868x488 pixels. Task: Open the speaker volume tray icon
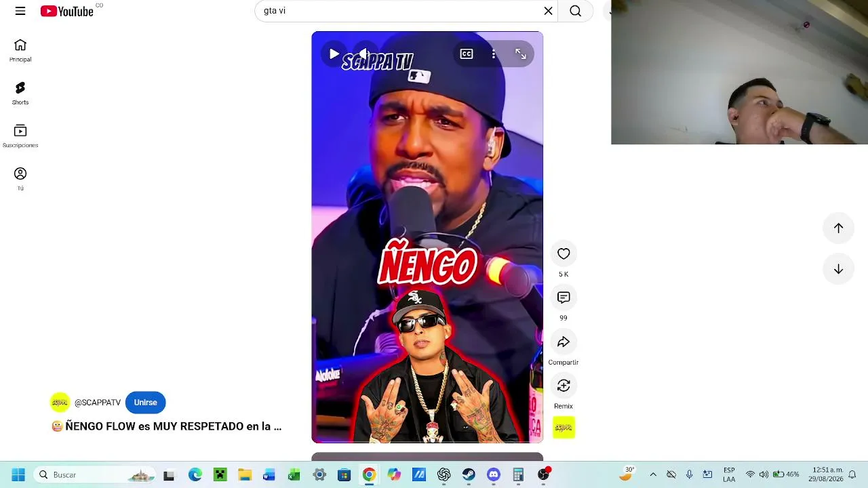pyautogui.click(x=764, y=475)
